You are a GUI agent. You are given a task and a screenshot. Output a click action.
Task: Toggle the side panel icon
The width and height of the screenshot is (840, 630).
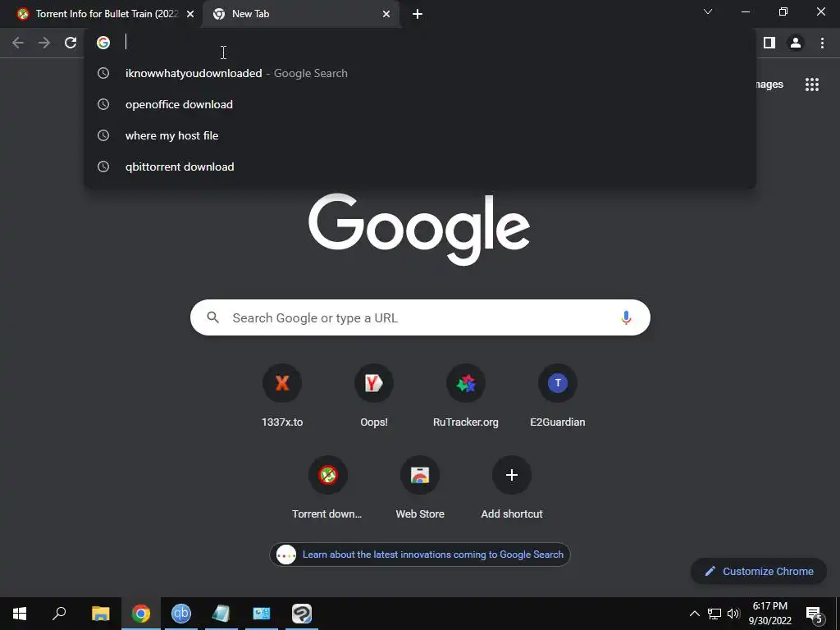click(x=769, y=43)
